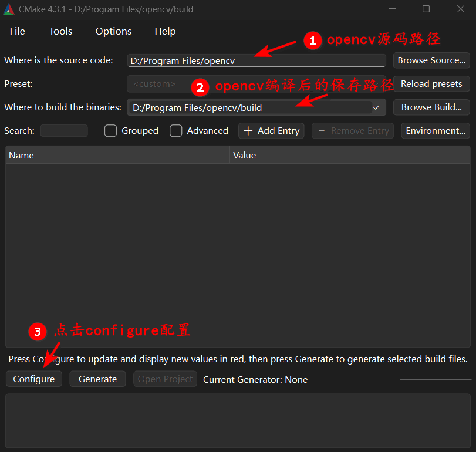This screenshot has height=452, width=476.
Task: Enable the Grouped checkbox
Action: click(110, 131)
